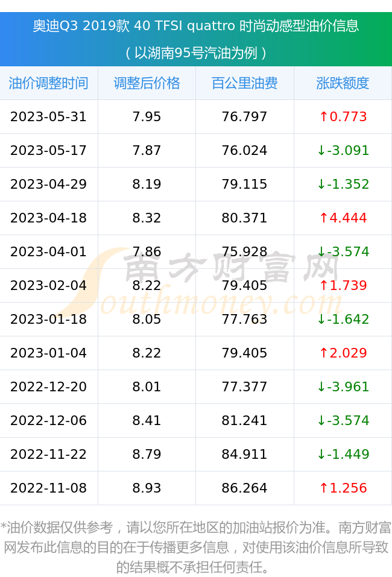
Task: Click the 调整后价格 column header
Action: (x=147, y=83)
